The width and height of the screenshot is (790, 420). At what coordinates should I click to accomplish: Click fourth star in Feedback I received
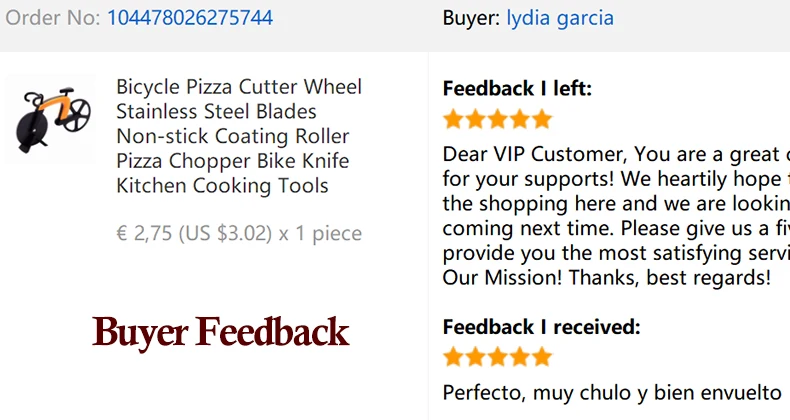519,357
